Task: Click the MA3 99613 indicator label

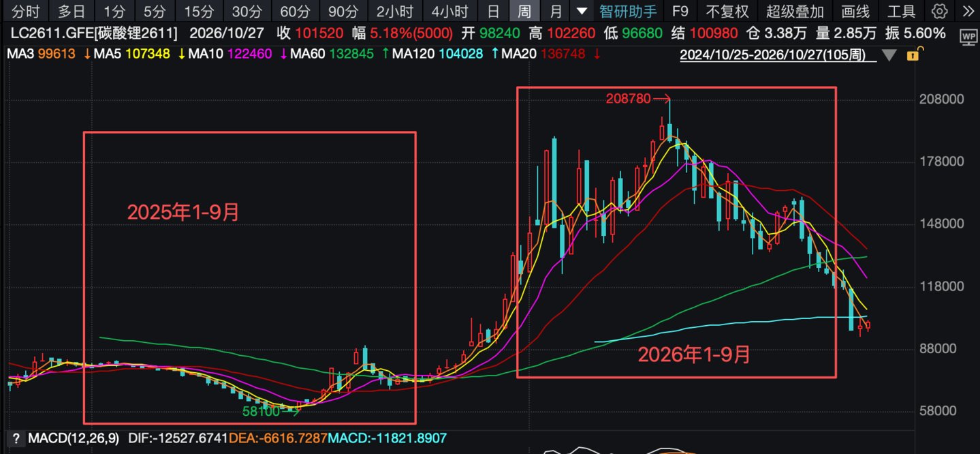Action: coord(42,54)
